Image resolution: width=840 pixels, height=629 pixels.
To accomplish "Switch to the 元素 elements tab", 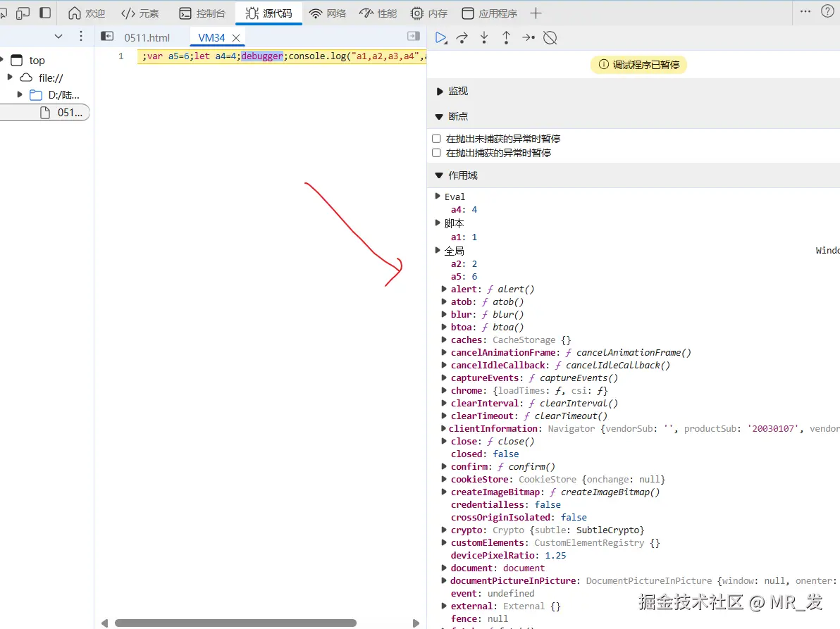I will 140,13.
